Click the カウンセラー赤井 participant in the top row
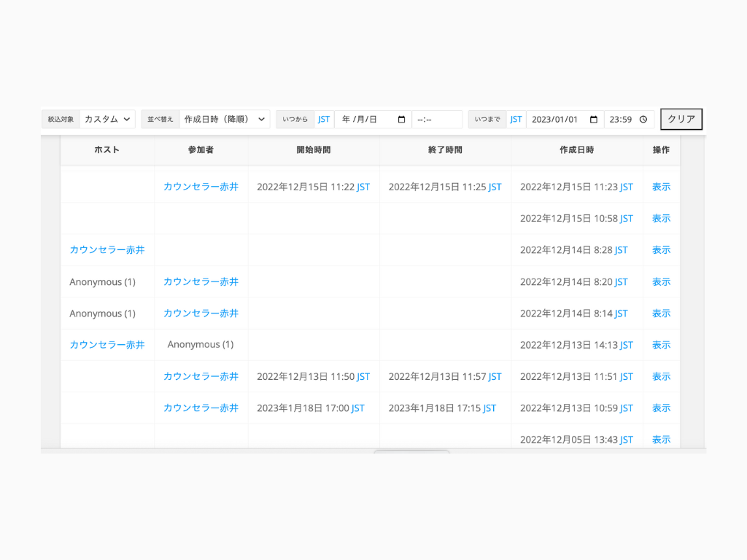The width and height of the screenshot is (747, 560). tap(201, 187)
